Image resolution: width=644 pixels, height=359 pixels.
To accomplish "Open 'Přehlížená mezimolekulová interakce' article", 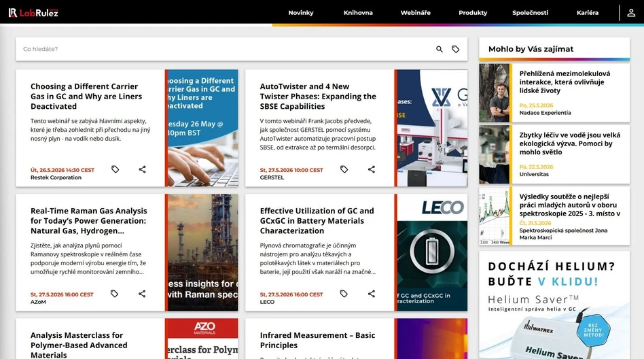I will tap(565, 82).
